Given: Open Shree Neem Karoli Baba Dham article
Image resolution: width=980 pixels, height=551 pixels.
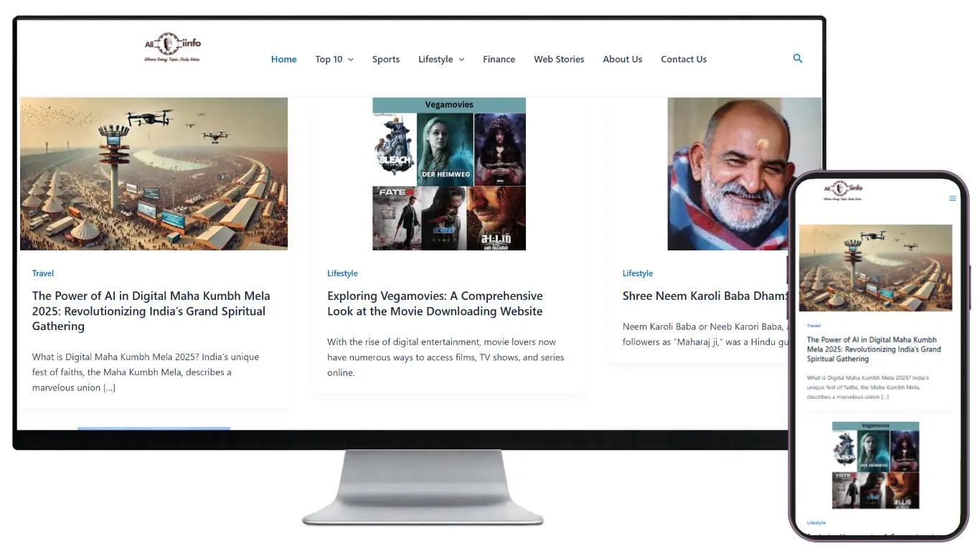Looking at the screenshot, I should (x=703, y=296).
